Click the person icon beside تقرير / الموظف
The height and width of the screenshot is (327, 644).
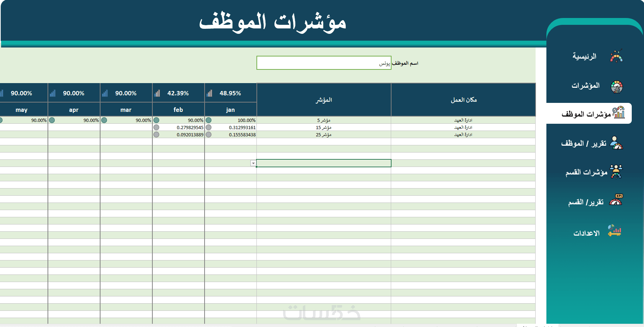coord(616,143)
